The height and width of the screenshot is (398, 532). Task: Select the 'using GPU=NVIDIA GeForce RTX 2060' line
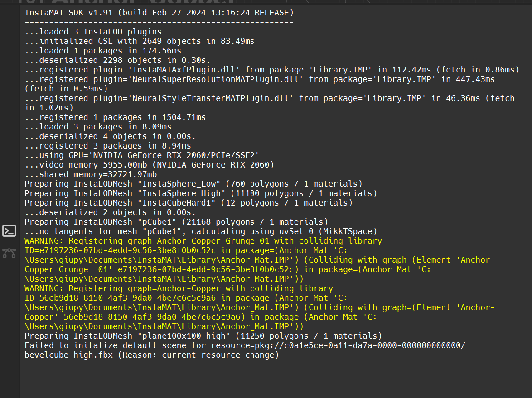[x=141, y=155]
